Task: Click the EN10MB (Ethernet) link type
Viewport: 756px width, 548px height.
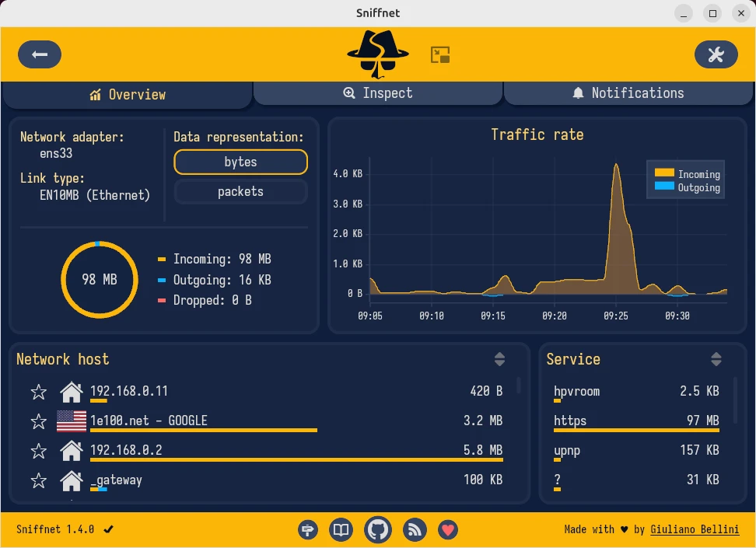Action: pyautogui.click(x=95, y=195)
